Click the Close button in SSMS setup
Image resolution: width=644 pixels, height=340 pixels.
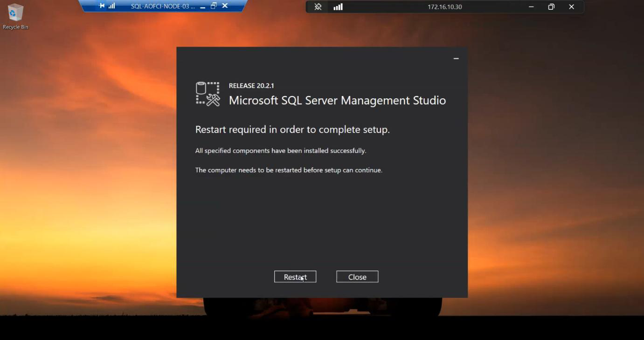pyautogui.click(x=357, y=277)
